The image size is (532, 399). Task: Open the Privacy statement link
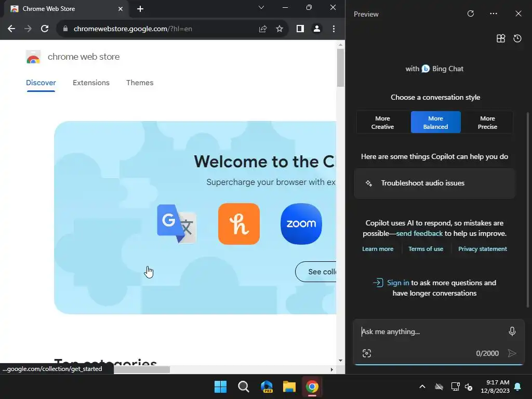click(483, 249)
